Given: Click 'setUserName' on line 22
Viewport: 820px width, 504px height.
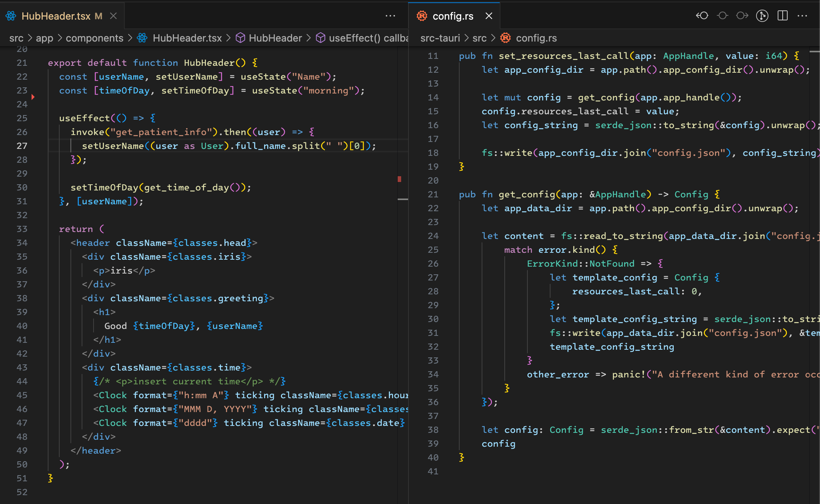Looking at the screenshot, I should click(187, 77).
